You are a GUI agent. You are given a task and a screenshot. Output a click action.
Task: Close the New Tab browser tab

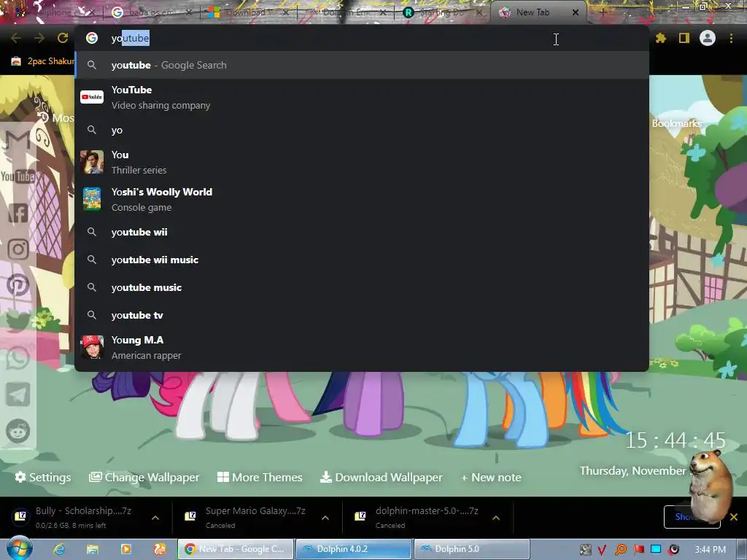tap(575, 12)
